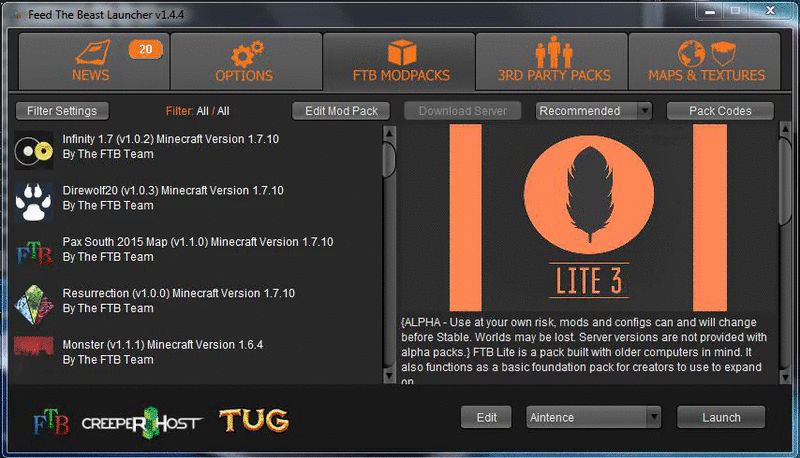
Task: Click the description pane scroll down arrow
Action: (785, 377)
